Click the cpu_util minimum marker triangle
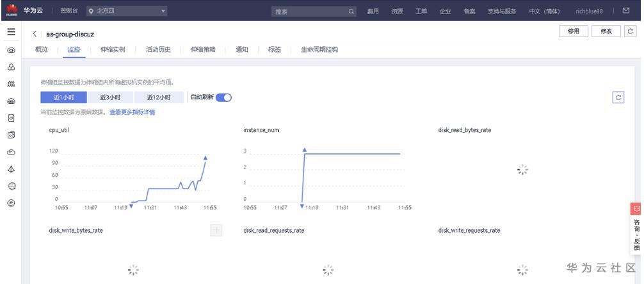Viewport: 644px width, 284px height. [x=131, y=206]
